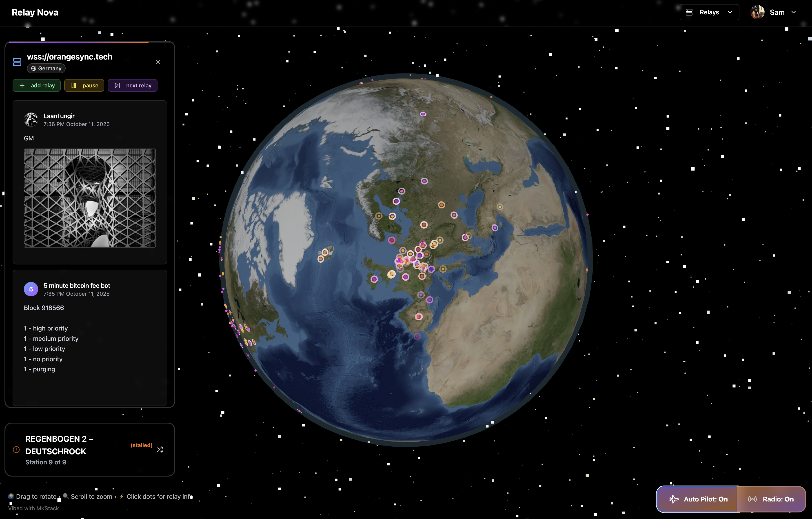Click the Relay Nova logo title
Image resolution: width=812 pixels, height=519 pixels.
point(35,12)
